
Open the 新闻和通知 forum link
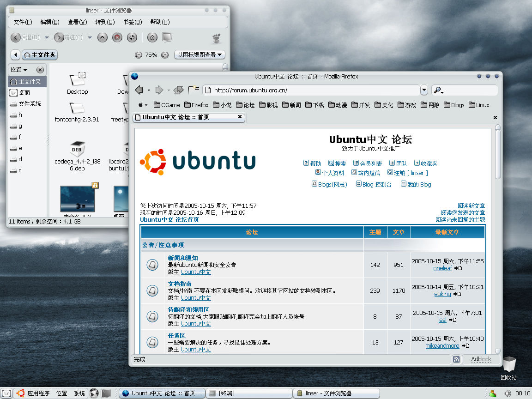pos(183,258)
